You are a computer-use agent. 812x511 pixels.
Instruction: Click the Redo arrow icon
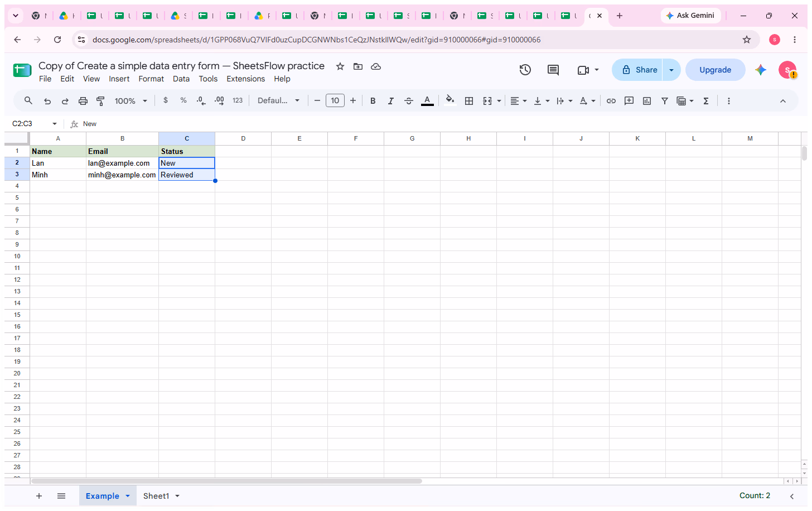pos(65,101)
